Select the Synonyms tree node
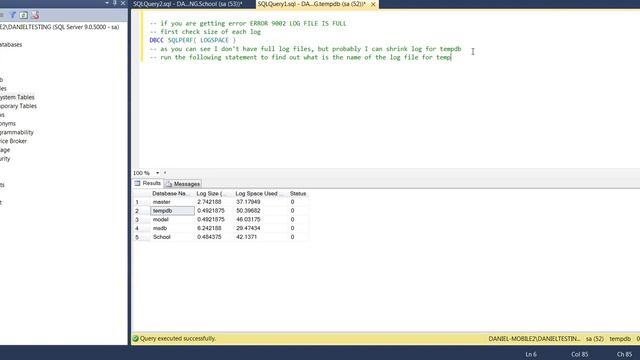Screen dimensions: 640x360 coord(8,124)
